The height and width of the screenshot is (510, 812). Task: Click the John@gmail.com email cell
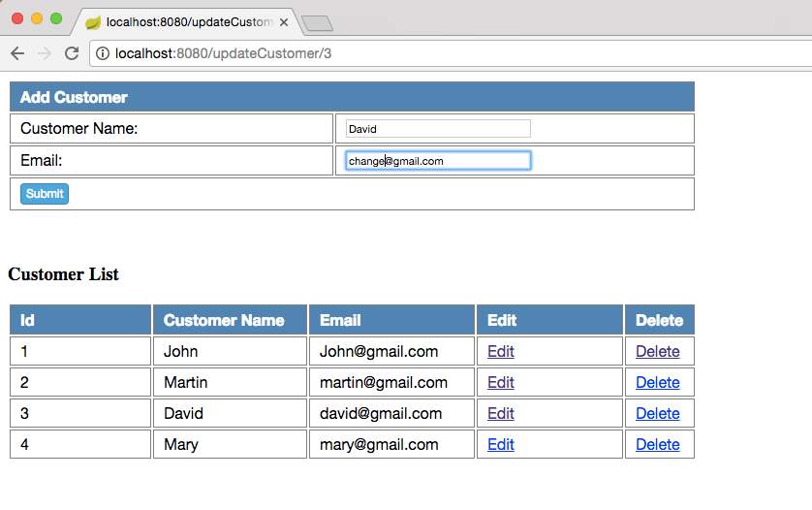coord(392,351)
